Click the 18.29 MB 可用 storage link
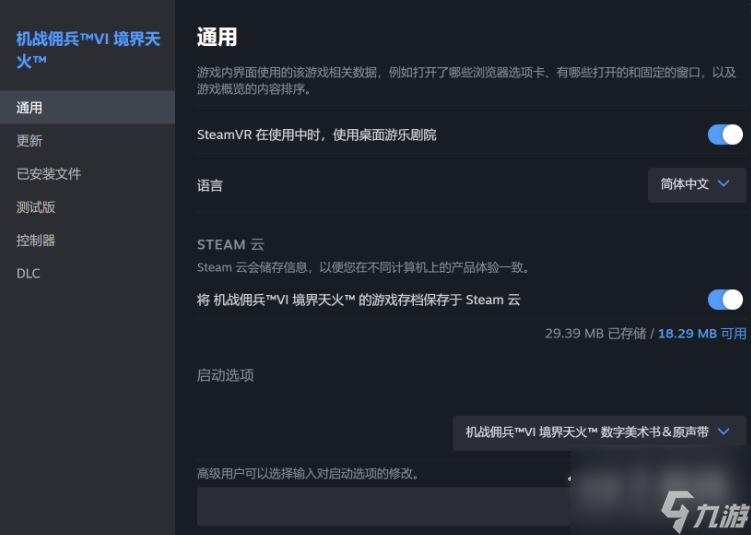The height and width of the screenshot is (535, 751). [x=702, y=333]
